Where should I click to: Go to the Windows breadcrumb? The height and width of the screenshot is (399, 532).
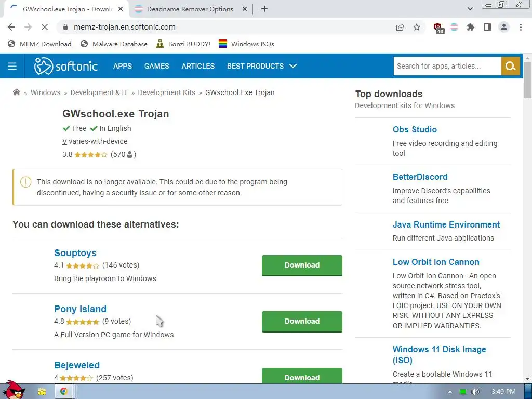pos(46,92)
